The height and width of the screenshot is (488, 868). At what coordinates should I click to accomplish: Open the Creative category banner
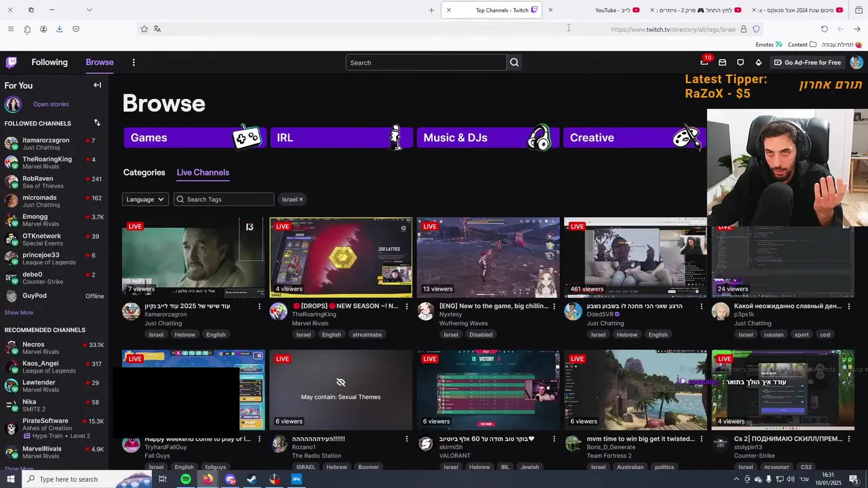(635, 138)
